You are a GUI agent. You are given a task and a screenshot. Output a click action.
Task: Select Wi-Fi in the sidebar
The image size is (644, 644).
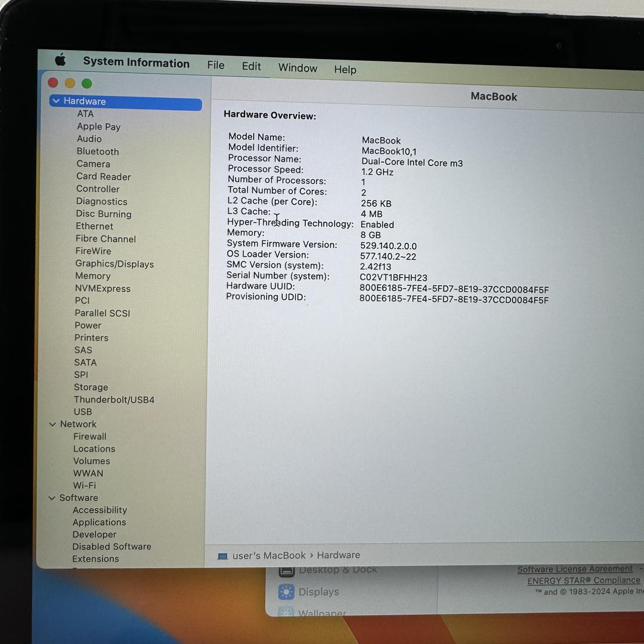click(x=85, y=485)
